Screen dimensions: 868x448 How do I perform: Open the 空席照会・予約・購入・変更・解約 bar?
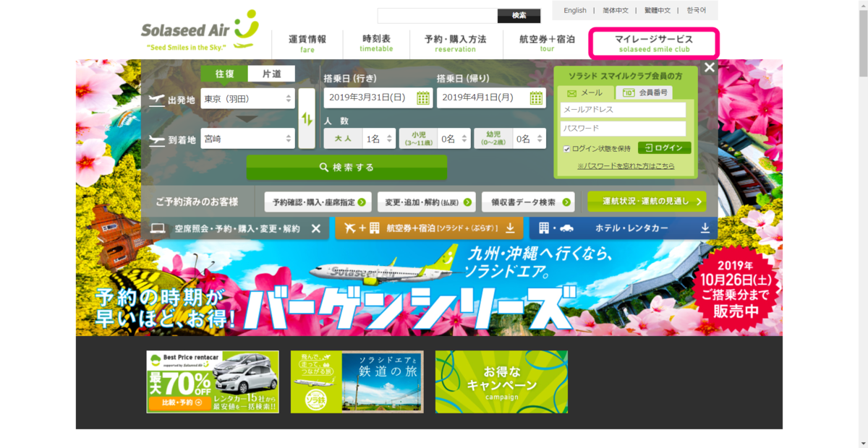coord(236,228)
